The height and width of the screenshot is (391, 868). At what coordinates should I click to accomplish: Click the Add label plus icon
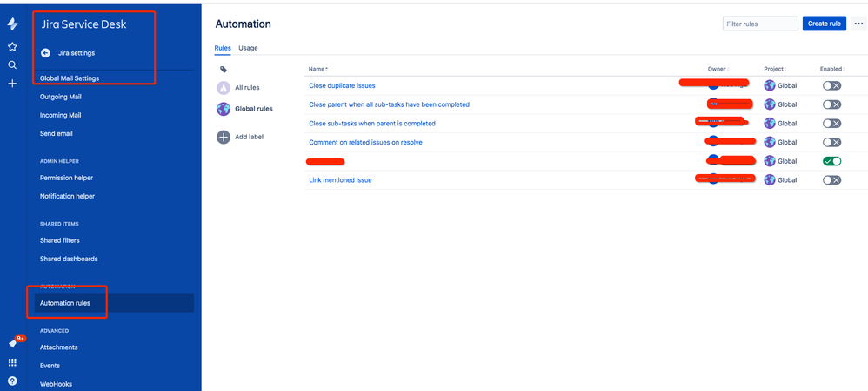[224, 137]
